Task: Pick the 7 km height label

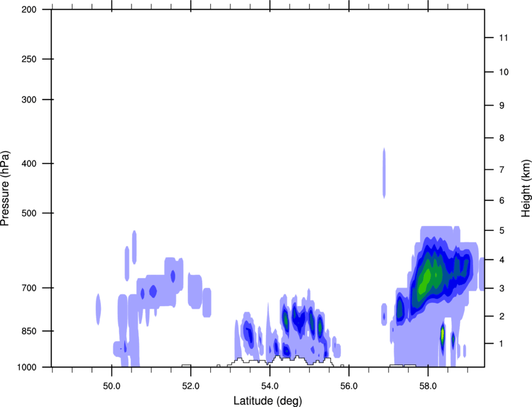Action: [502, 170]
